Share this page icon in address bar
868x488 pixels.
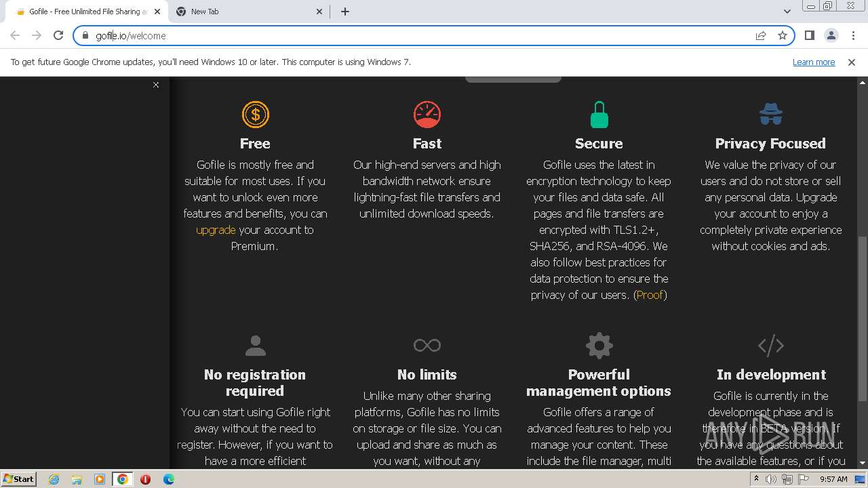click(761, 35)
